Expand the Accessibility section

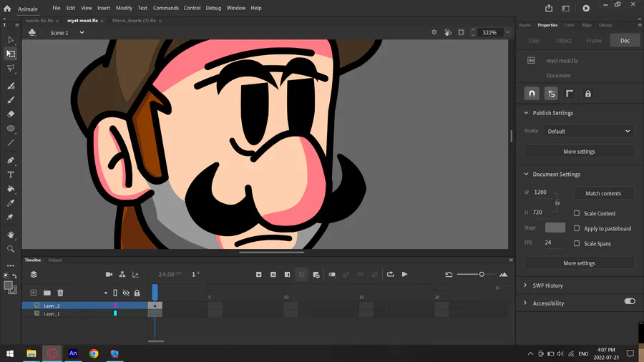(525, 303)
